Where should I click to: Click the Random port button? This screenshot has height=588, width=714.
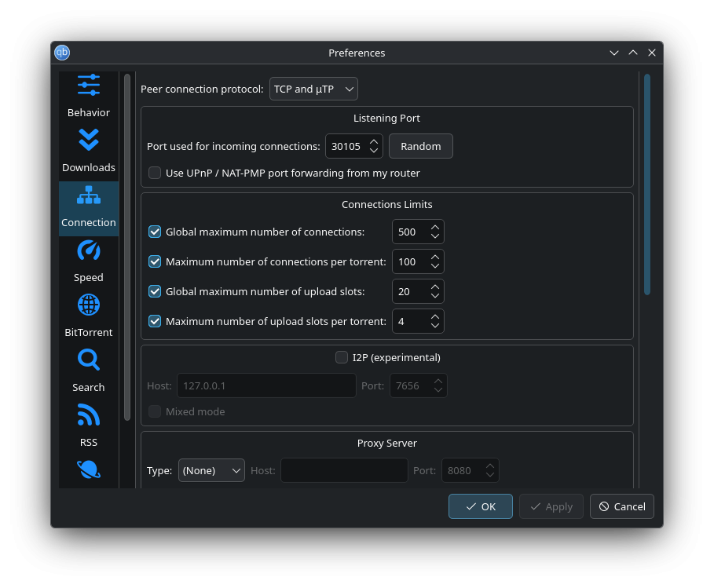421,146
